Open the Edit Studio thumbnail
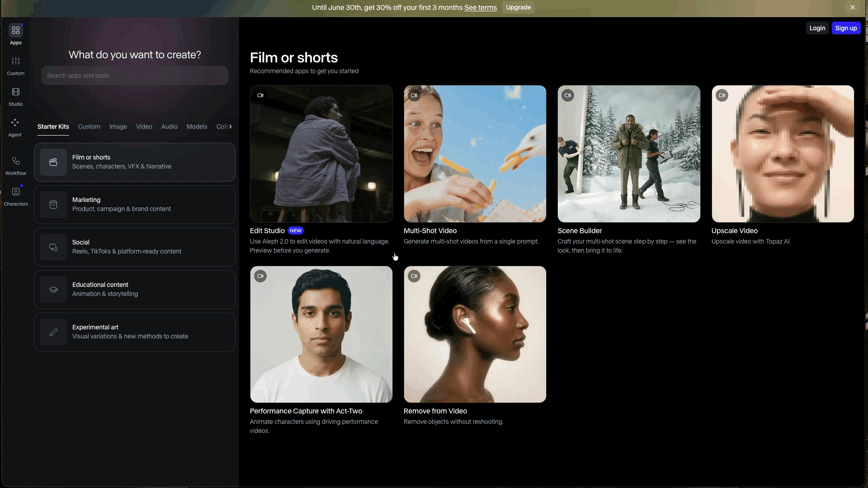The width and height of the screenshot is (868, 488). (x=321, y=154)
